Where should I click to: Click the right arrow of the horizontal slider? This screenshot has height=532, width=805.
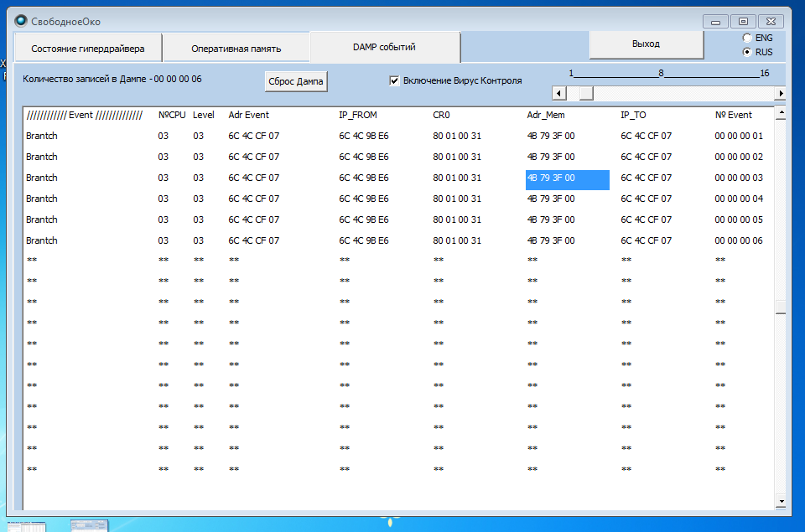tap(781, 93)
